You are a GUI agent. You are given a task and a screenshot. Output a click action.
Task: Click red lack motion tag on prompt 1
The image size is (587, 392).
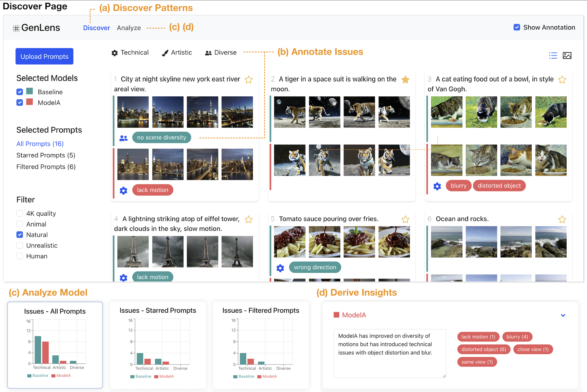coord(153,190)
